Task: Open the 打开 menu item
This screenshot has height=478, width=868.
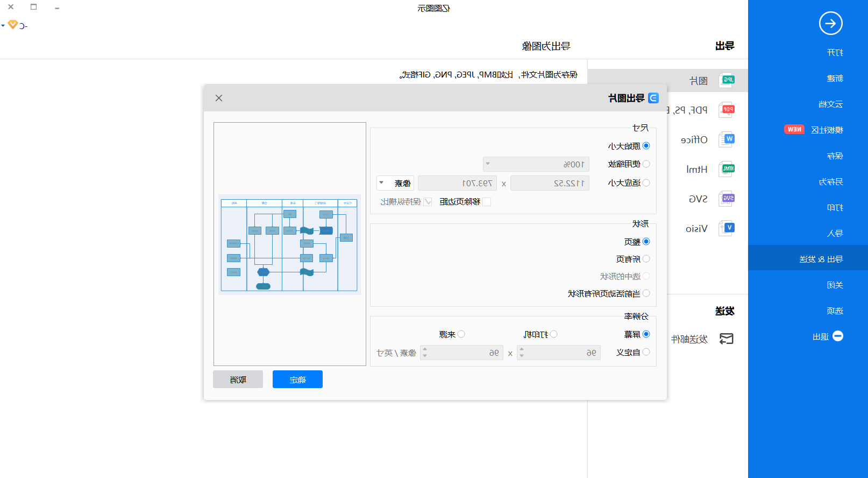Action: coord(835,52)
